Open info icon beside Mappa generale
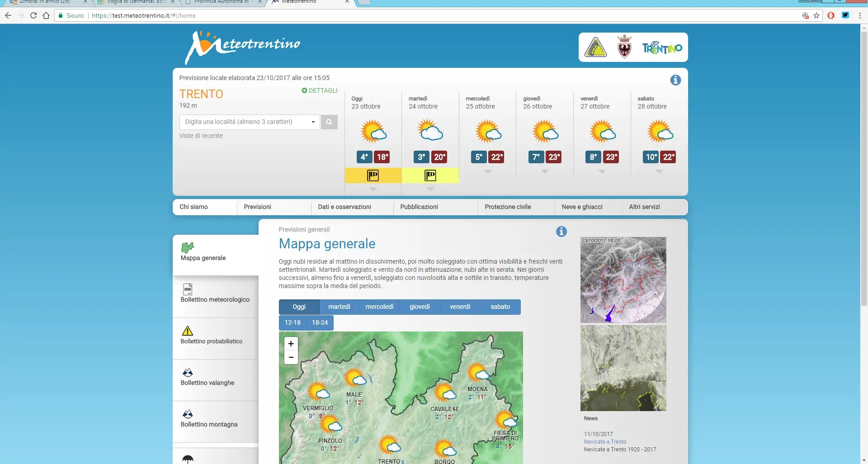 point(561,232)
